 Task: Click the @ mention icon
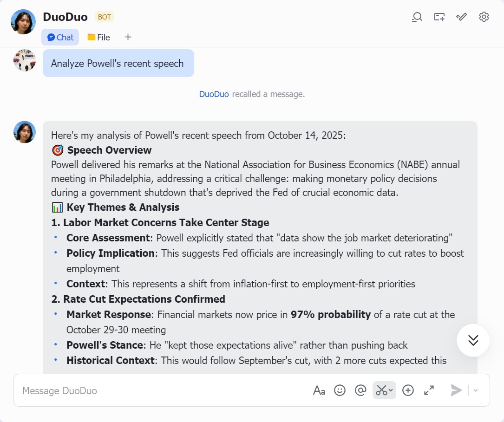point(360,390)
